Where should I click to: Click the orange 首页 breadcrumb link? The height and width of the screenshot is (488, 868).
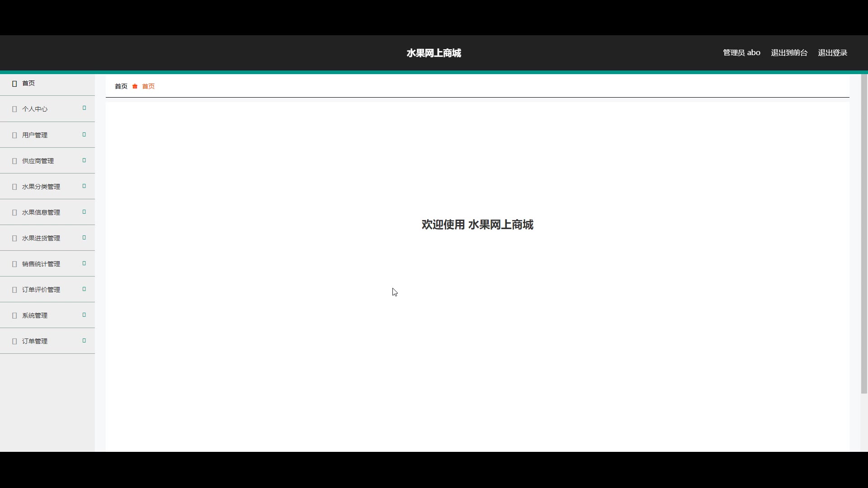click(148, 86)
